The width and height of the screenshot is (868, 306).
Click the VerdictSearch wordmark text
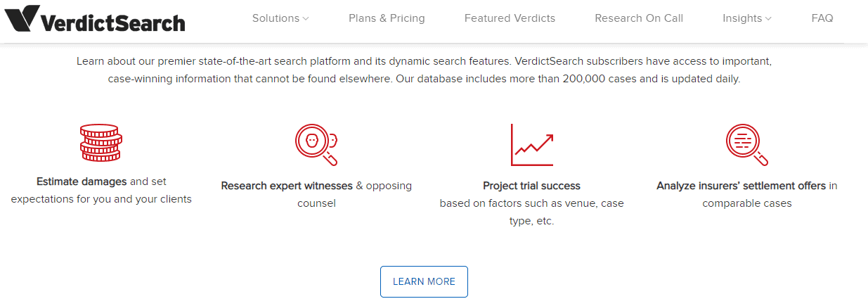(x=113, y=21)
